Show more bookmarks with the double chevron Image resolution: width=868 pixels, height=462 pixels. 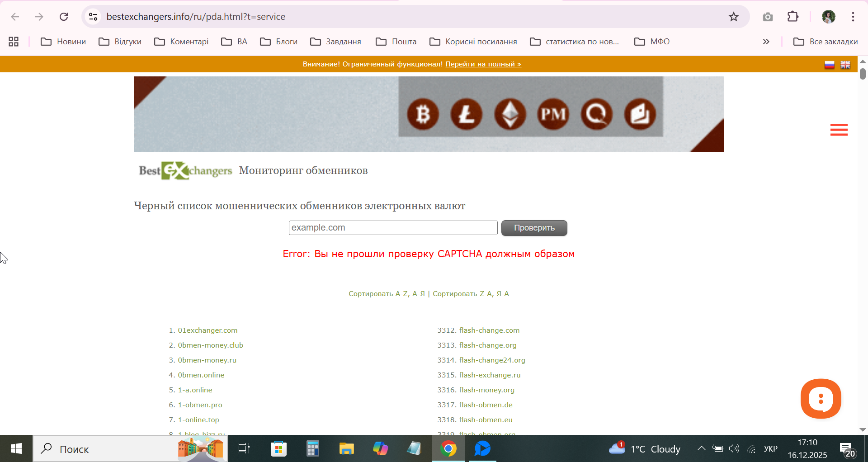pos(766,42)
